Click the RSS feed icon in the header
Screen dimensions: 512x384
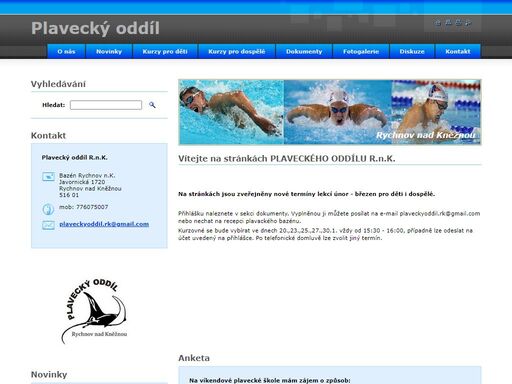point(468,23)
